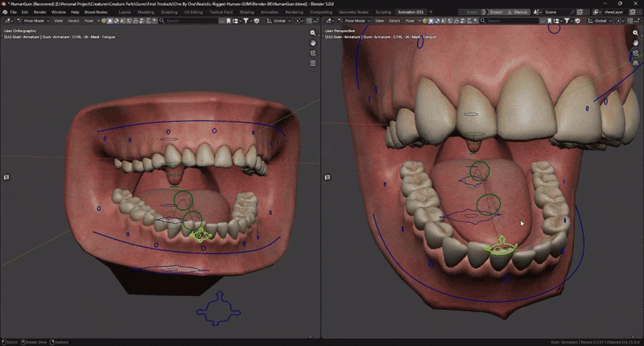Click the Options hint in status bar
The image size is (644, 346).
59,342
